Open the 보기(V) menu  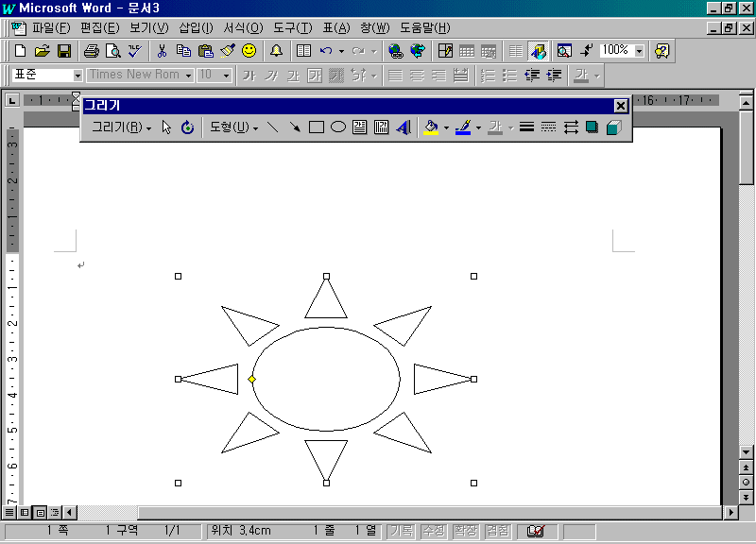click(x=149, y=28)
